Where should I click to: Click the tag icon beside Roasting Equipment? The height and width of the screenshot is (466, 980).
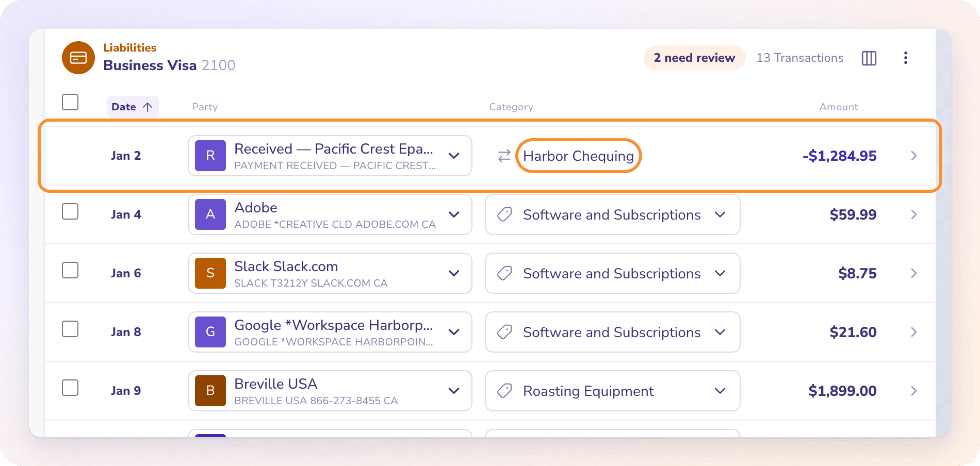(x=504, y=391)
